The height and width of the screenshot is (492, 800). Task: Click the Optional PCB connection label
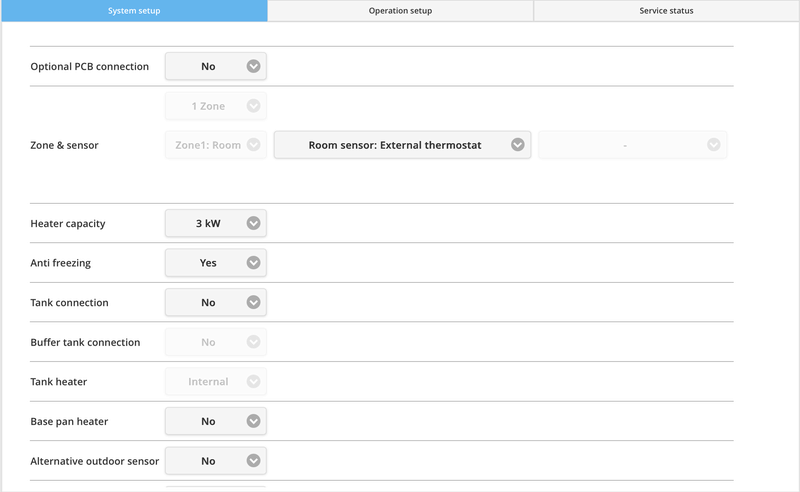[90, 66]
